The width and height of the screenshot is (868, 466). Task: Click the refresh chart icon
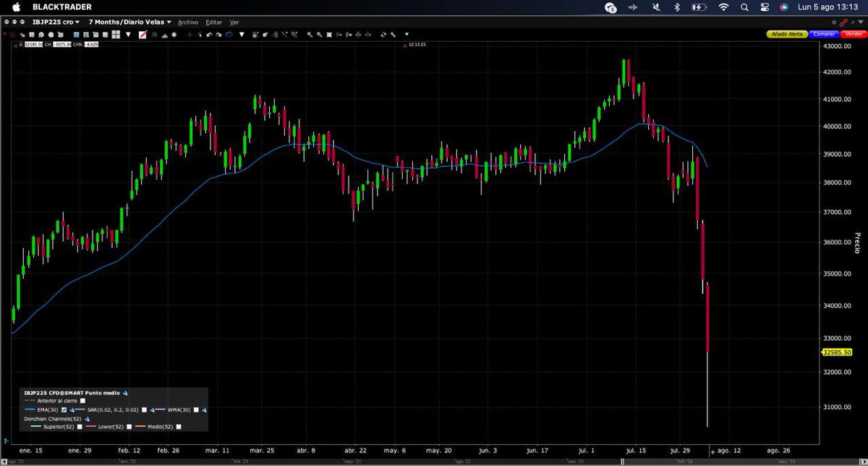pos(383,34)
